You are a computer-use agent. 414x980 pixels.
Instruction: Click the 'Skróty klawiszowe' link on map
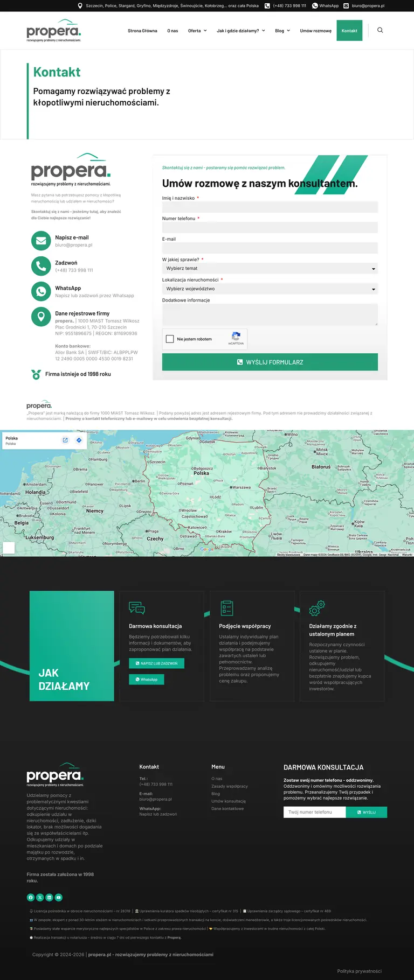(288, 555)
